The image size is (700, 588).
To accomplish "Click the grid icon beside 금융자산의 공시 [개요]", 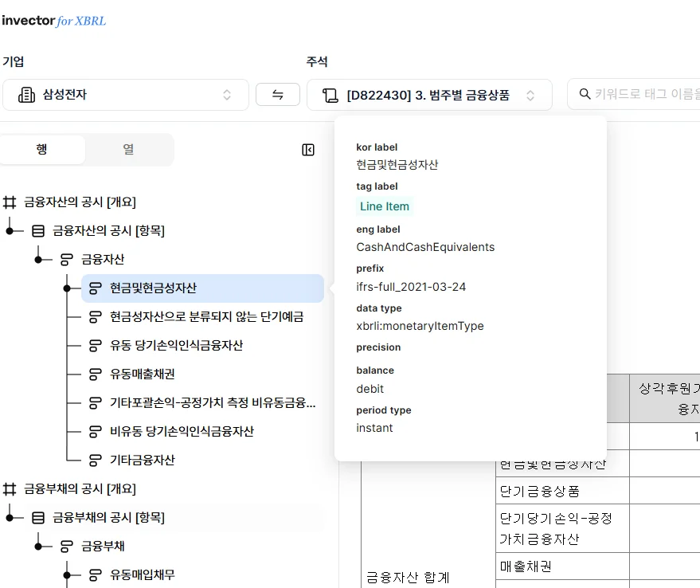I will click(x=10, y=202).
